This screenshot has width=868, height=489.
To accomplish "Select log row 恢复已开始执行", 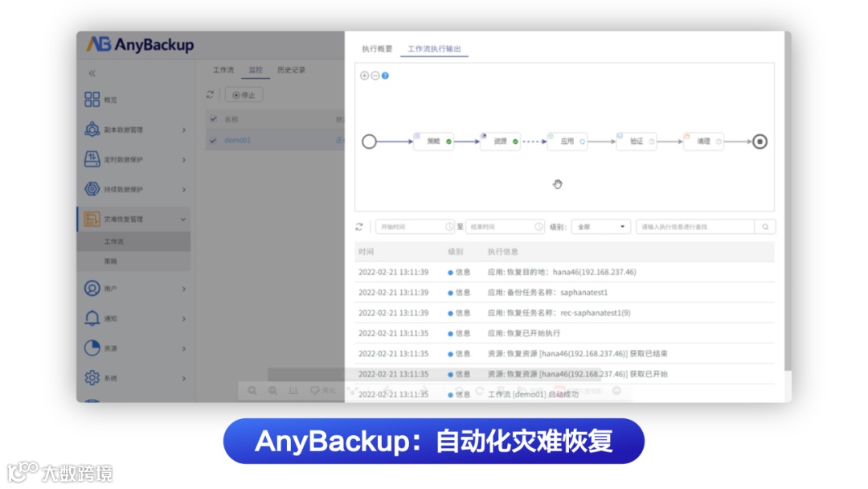I will (564, 333).
